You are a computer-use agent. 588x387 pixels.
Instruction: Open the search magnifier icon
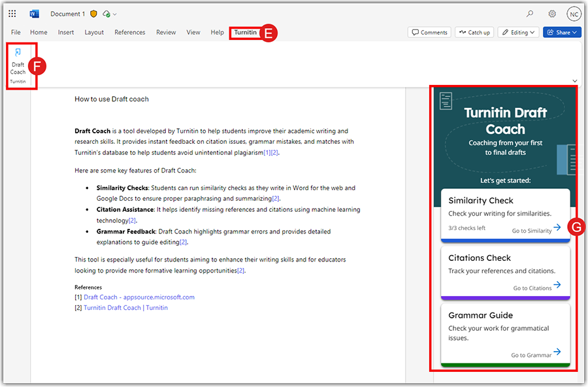coord(530,14)
